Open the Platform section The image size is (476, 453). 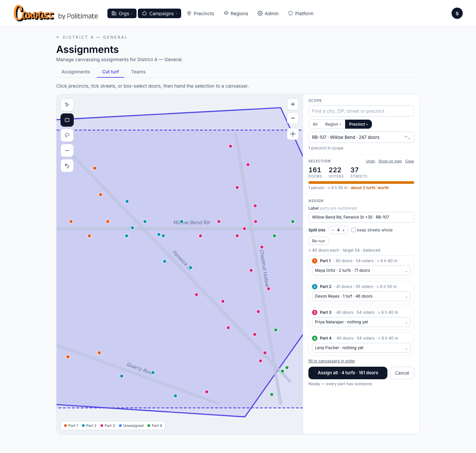pos(301,14)
